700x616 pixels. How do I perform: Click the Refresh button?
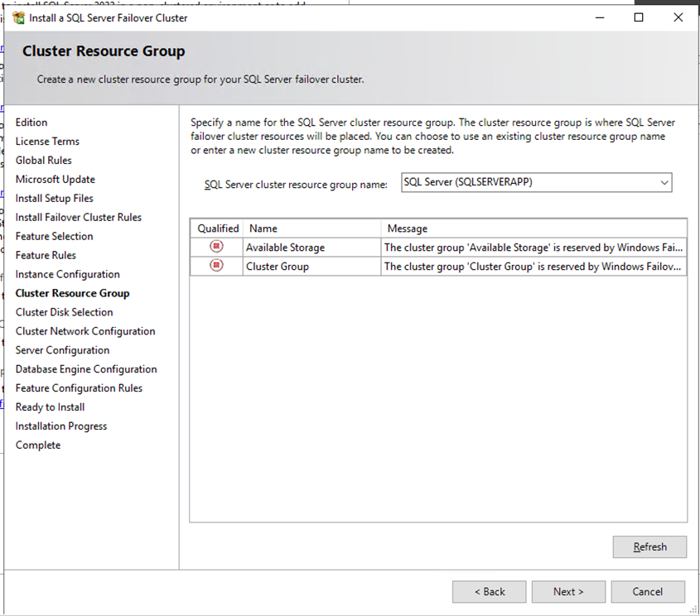(x=649, y=546)
